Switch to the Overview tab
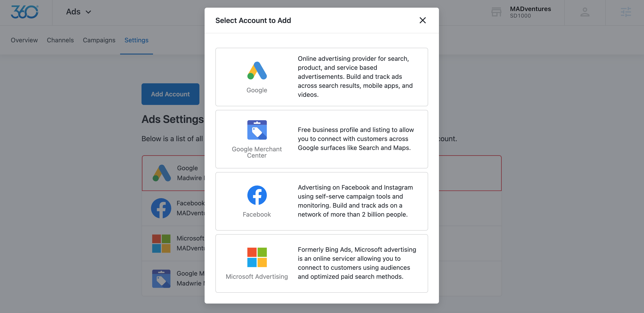The image size is (644, 313). click(24, 40)
